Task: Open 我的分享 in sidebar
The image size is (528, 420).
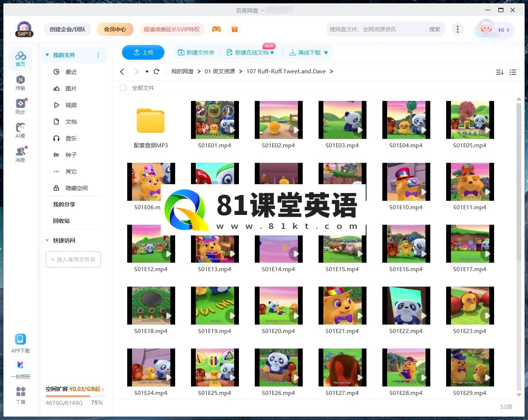Action: (64, 204)
